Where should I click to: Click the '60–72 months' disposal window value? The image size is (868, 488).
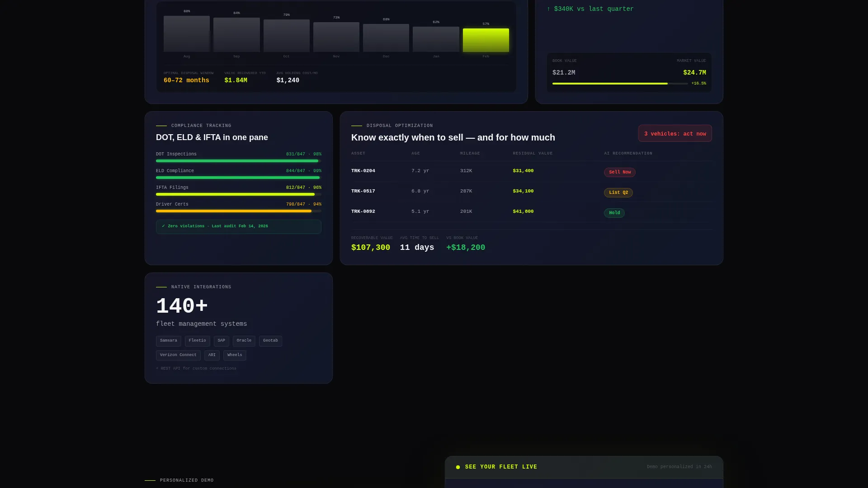point(186,80)
